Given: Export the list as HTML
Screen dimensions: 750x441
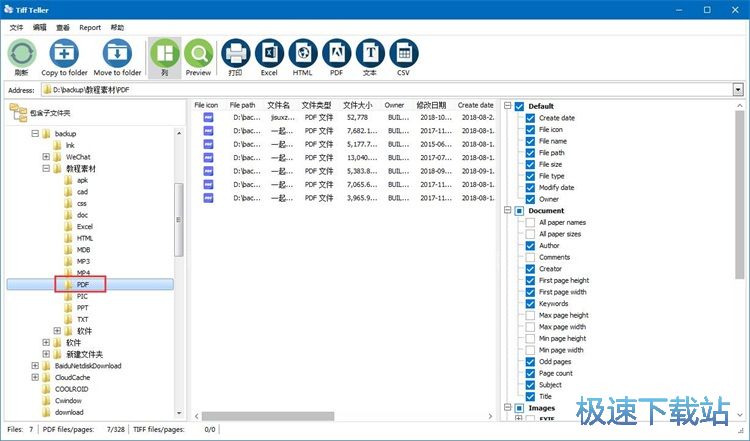Looking at the screenshot, I should pyautogui.click(x=302, y=54).
